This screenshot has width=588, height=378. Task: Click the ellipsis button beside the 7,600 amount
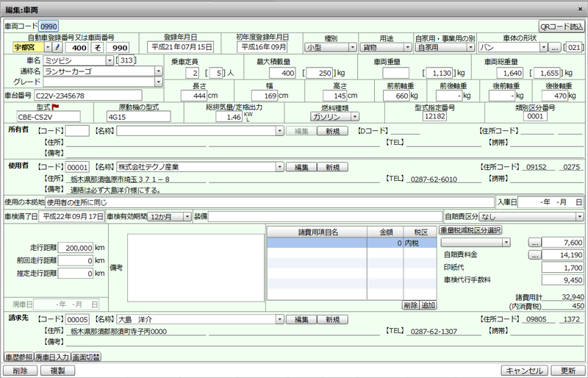click(535, 243)
